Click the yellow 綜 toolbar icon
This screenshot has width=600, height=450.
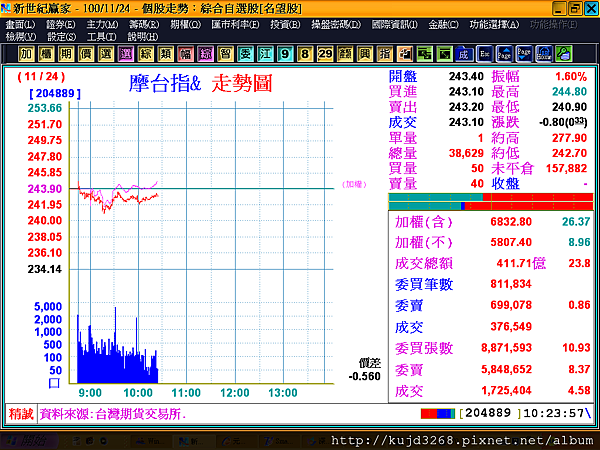click(x=145, y=54)
